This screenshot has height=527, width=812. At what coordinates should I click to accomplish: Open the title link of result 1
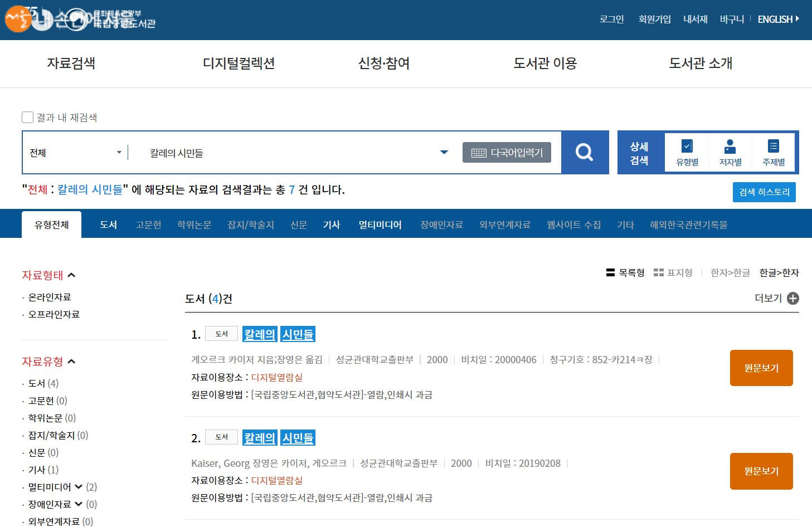(279, 334)
